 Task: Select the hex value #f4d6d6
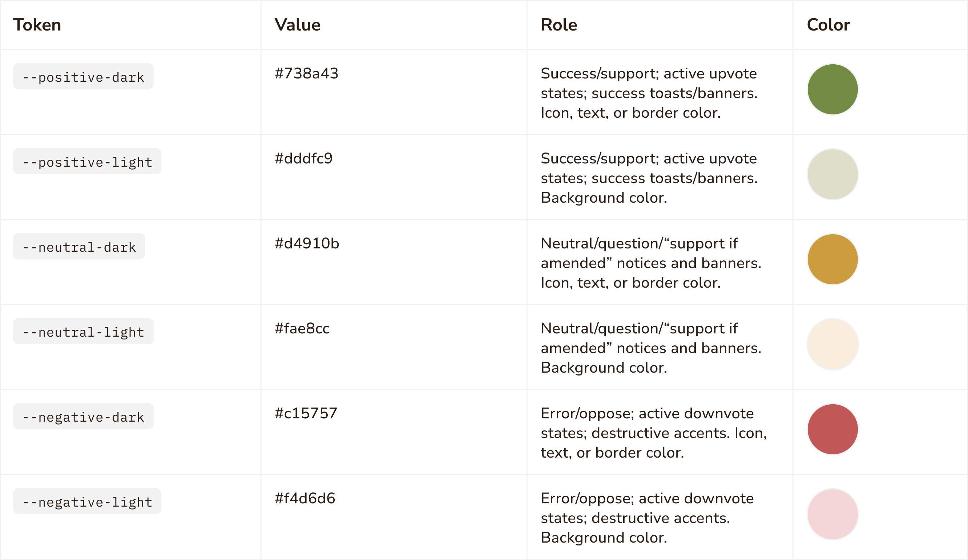point(305,498)
